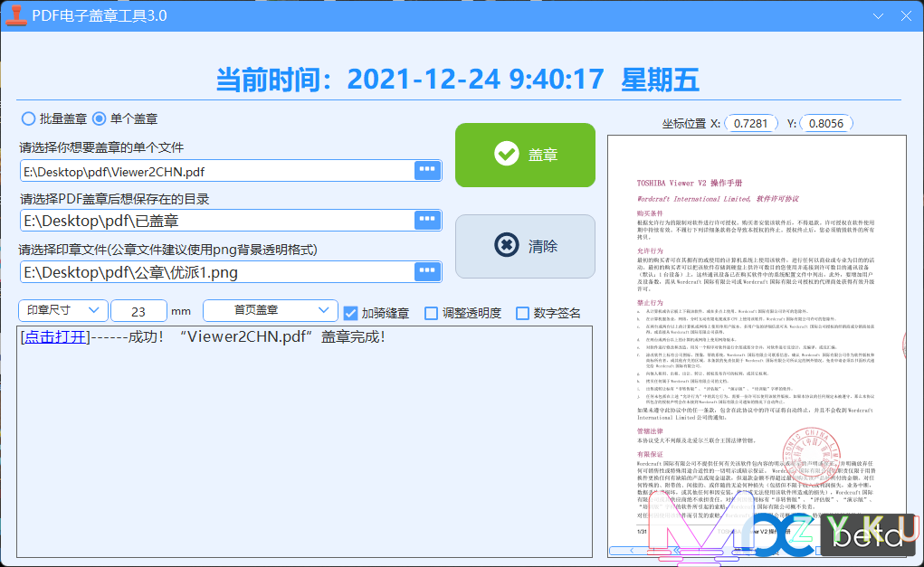Click the 清除 clear button
Image resolution: width=924 pixels, height=567 pixels.
coord(525,246)
